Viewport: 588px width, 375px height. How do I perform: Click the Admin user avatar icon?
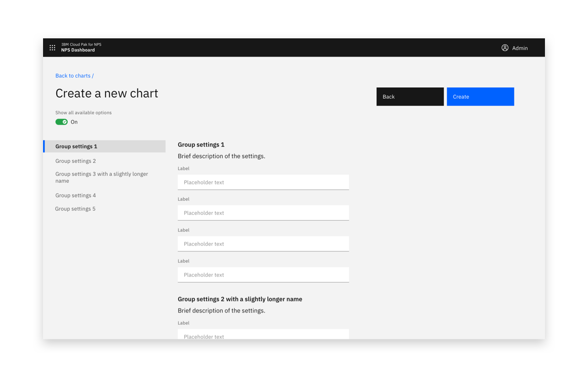pyautogui.click(x=505, y=47)
